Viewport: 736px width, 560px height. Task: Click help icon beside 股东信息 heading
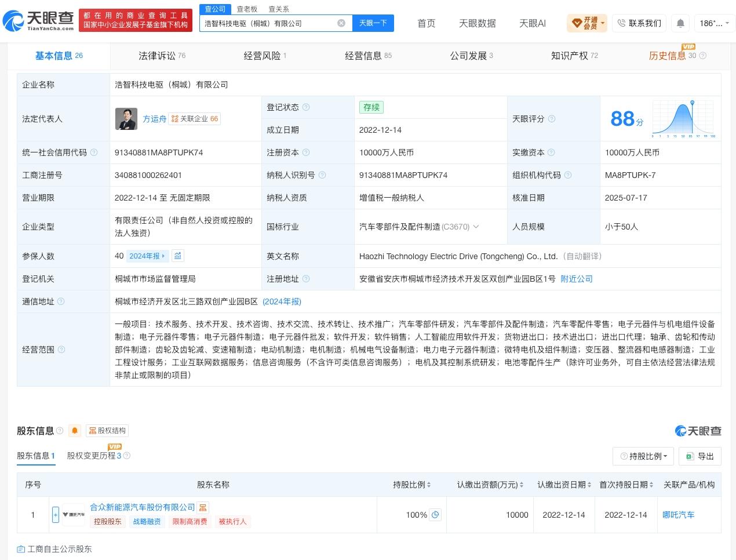point(60,431)
